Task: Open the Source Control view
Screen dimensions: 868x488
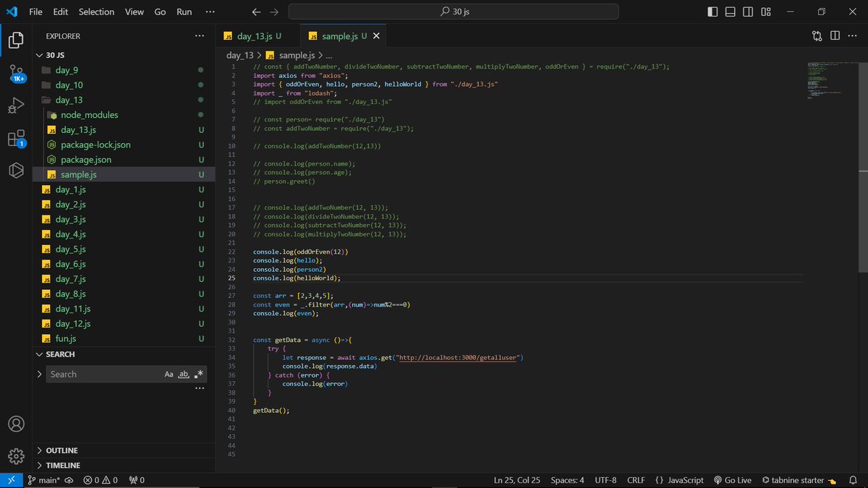Action: point(15,73)
